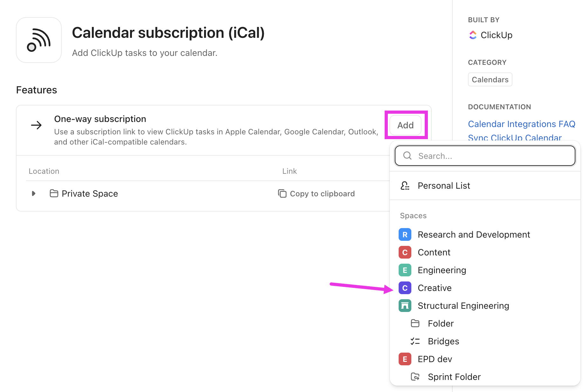Focus the Search field in dropdown
This screenshot has width=583, height=392.
tap(485, 156)
